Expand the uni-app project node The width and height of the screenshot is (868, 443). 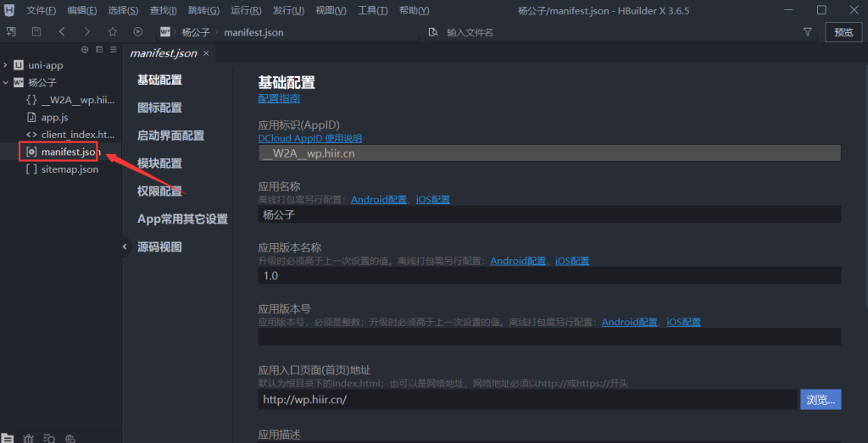tap(6, 65)
